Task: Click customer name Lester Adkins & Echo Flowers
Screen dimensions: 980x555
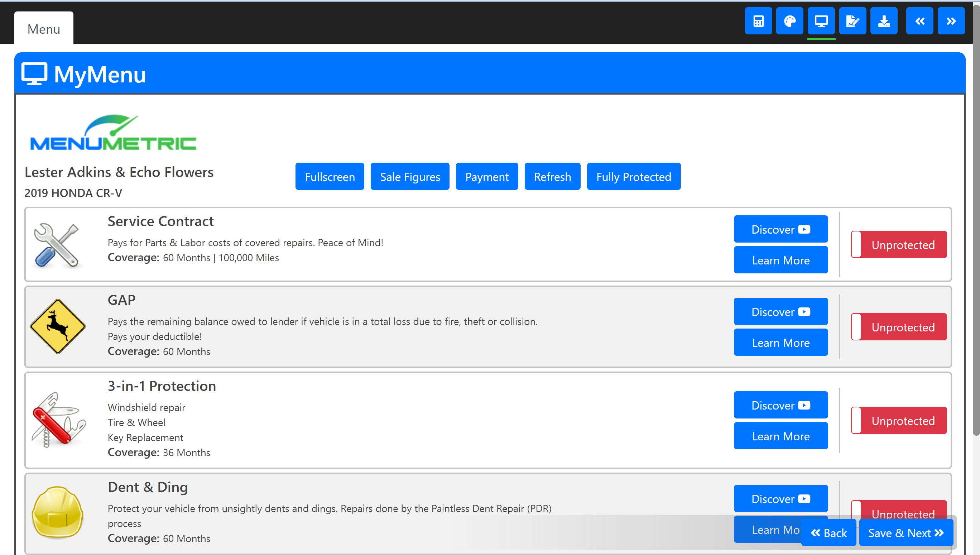Action: pos(119,172)
